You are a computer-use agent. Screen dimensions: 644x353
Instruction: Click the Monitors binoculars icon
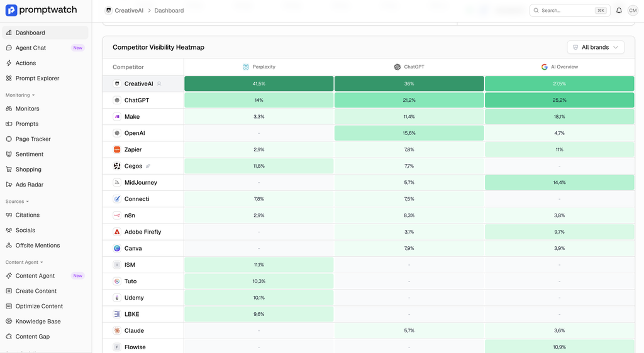click(x=9, y=109)
